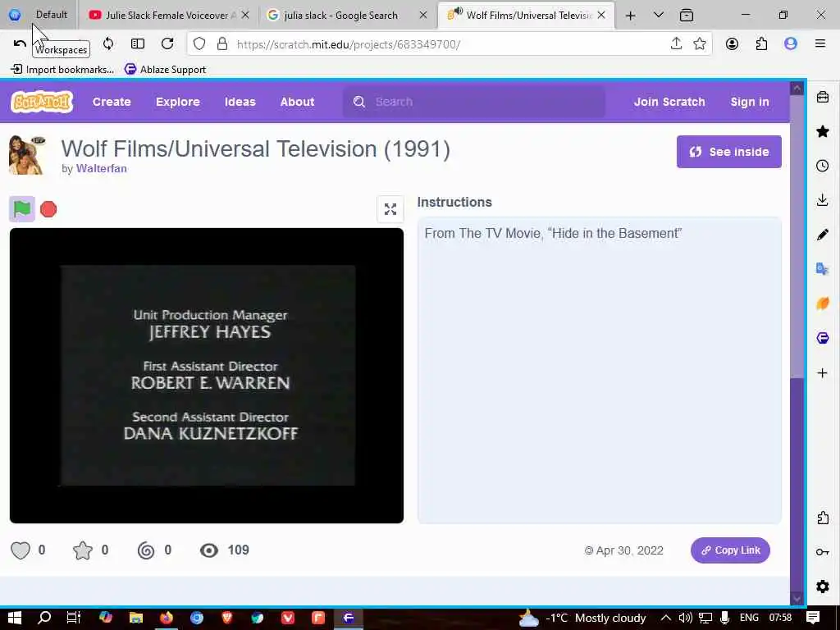Open the sidebar key passwords icon
Viewport: 840px width, 630px height.
[x=823, y=552]
